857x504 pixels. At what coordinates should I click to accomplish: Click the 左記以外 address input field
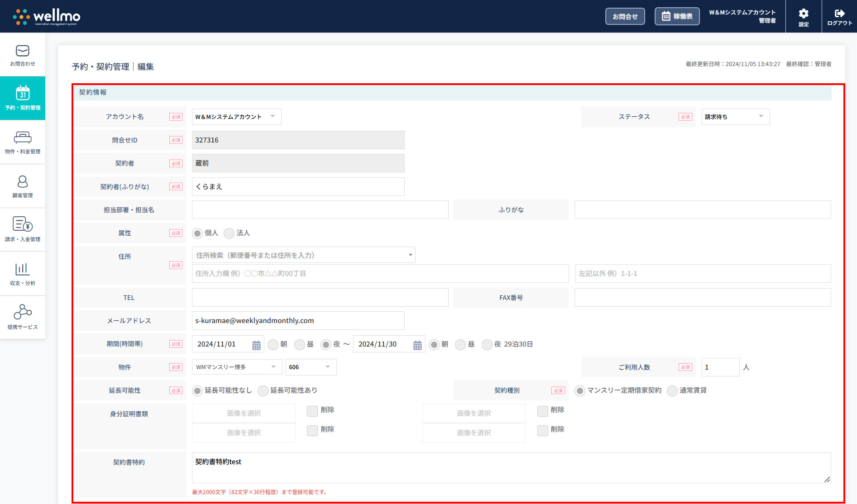click(703, 274)
